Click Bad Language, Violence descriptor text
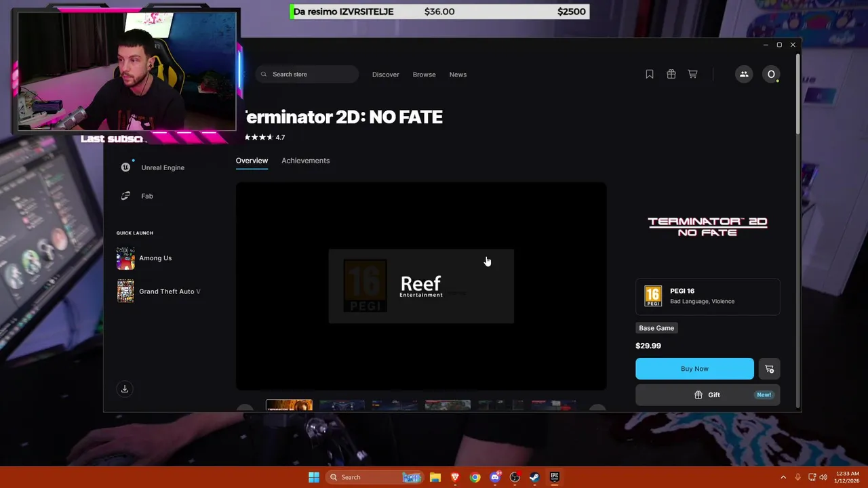 (x=702, y=302)
